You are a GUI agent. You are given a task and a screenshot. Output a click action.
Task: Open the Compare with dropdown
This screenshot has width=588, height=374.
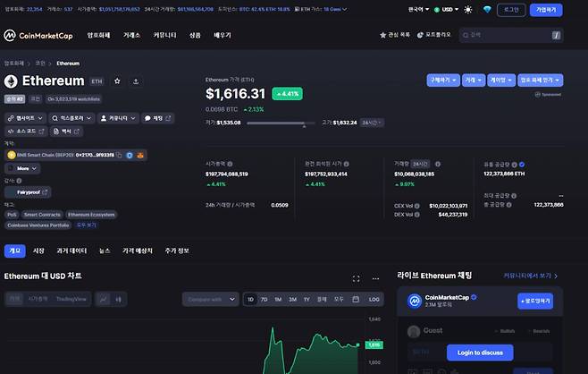(211, 299)
